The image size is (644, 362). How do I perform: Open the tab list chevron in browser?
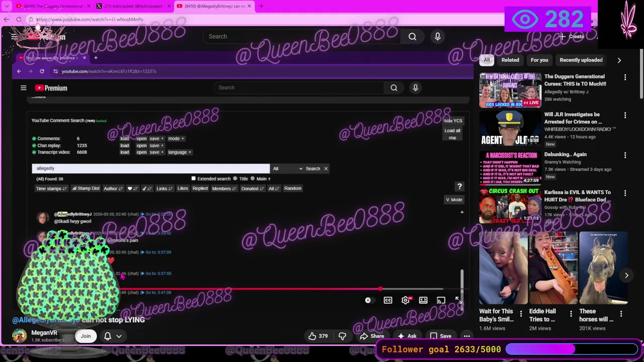pos(7,6)
